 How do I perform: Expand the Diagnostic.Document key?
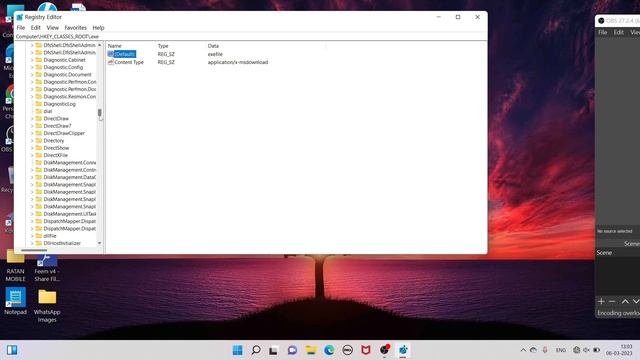(x=32, y=74)
